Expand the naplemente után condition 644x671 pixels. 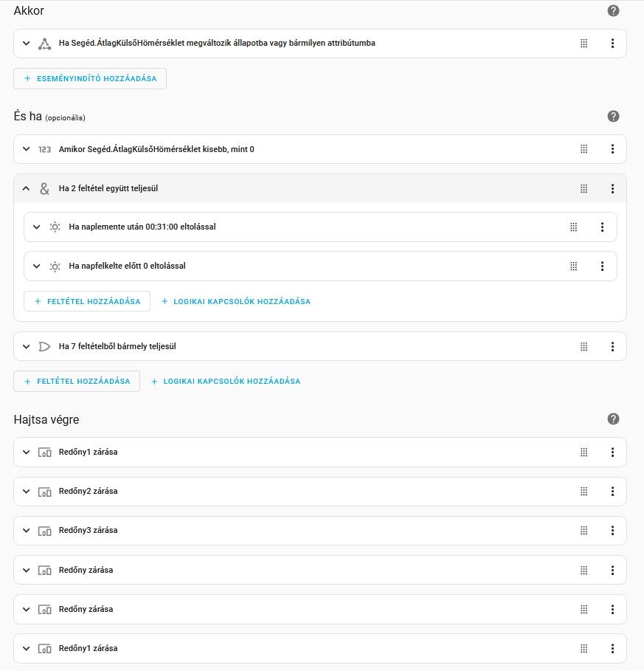tap(37, 227)
